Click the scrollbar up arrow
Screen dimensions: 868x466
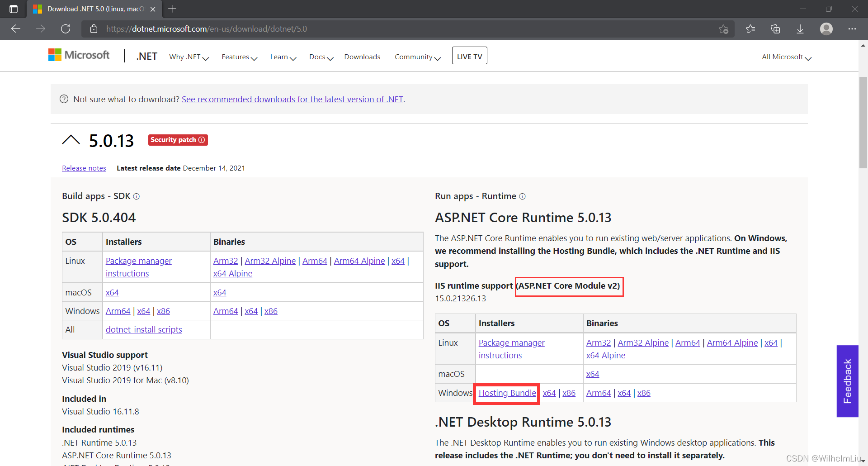click(863, 45)
